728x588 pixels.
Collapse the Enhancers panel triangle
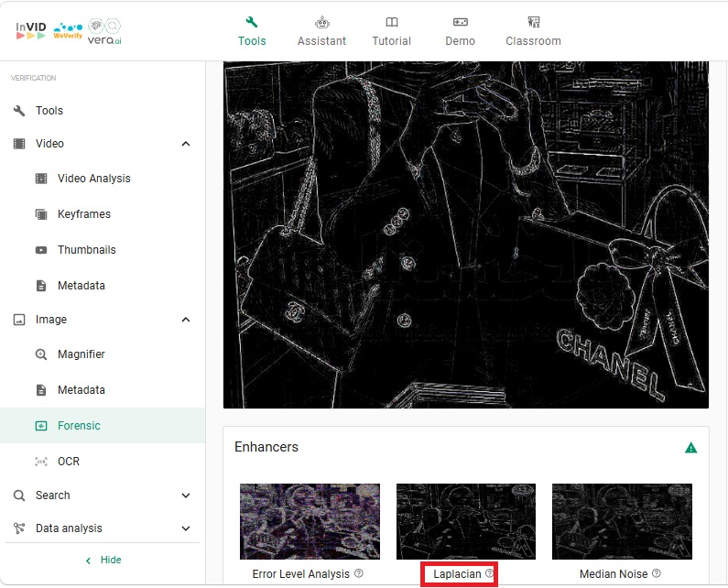[x=690, y=448]
